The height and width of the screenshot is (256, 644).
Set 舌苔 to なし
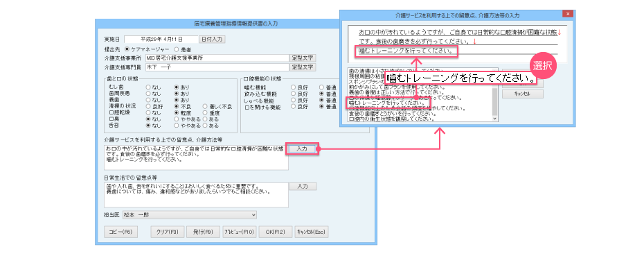point(148,125)
